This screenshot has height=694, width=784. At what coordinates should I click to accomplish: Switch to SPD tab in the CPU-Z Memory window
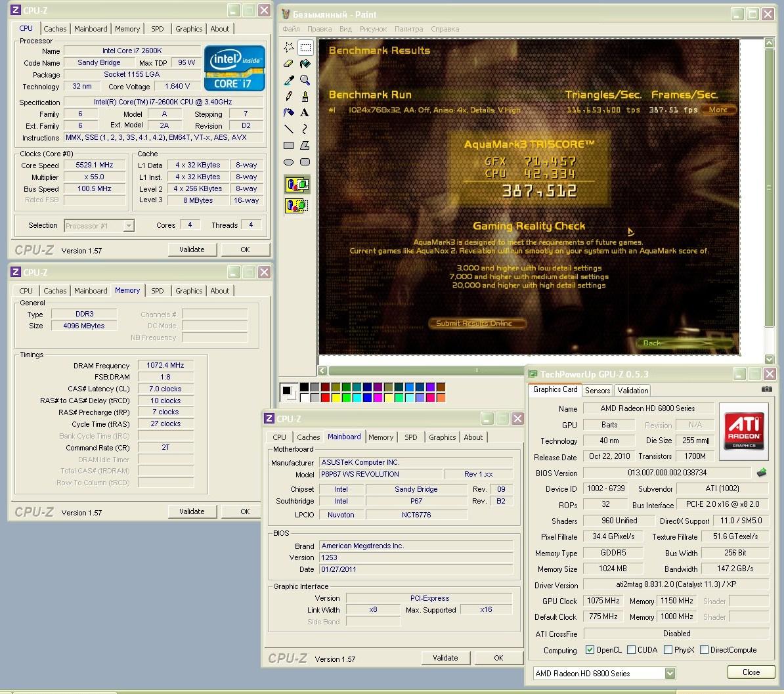(158, 290)
